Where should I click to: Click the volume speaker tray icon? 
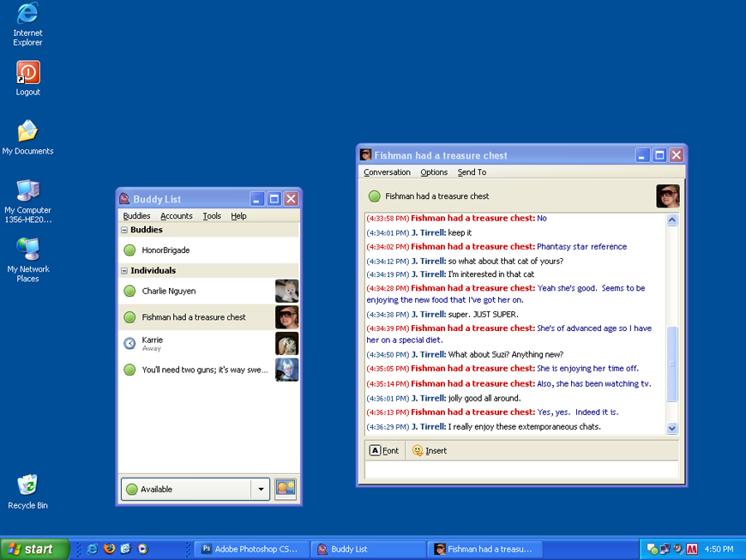tap(678, 549)
